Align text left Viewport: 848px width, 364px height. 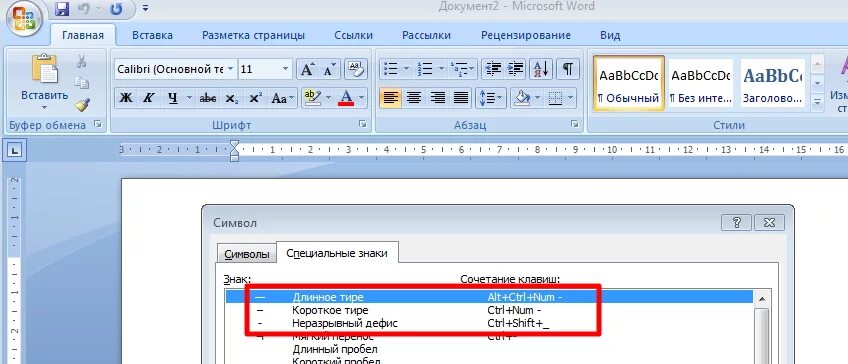[390, 98]
